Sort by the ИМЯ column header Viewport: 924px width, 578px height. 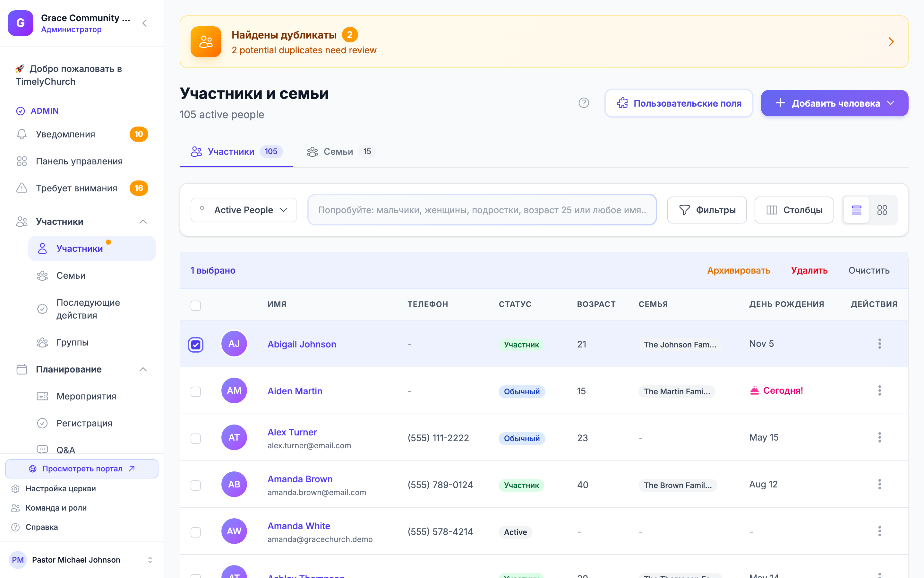[x=277, y=304]
